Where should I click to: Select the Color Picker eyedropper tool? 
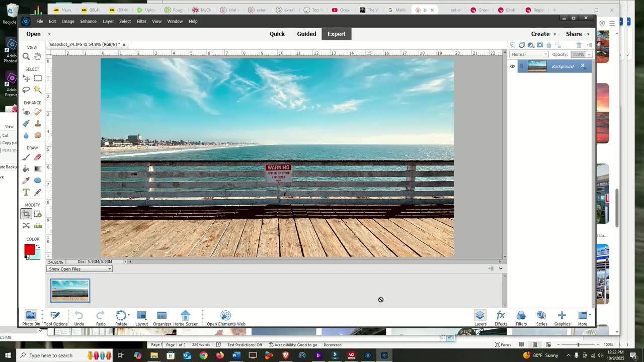(x=26, y=180)
